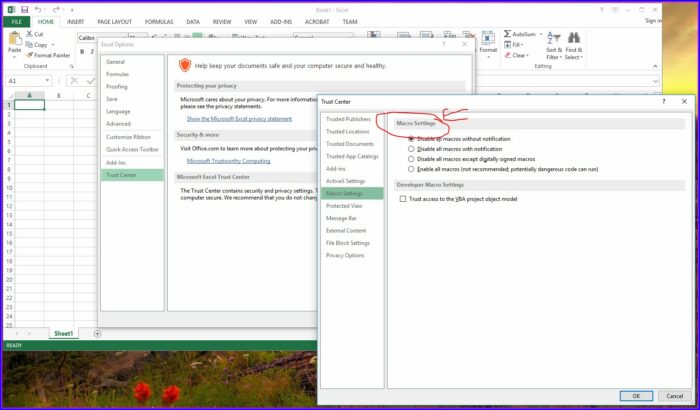Switch to the FORMULAS tab
This screenshot has width=700, height=410.
(x=159, y=22)
